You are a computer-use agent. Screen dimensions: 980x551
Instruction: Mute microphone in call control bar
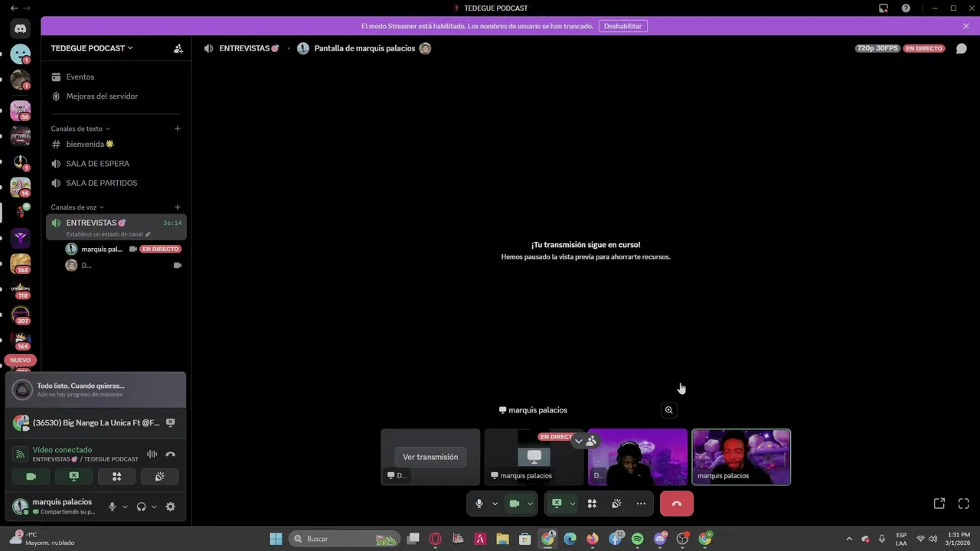pos(479,504)
